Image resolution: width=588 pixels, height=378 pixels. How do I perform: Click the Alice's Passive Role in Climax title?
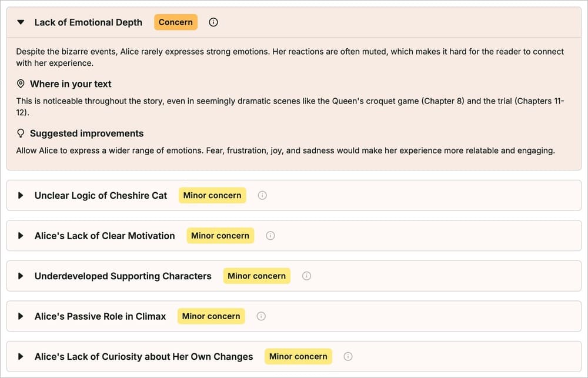[100, 316]
